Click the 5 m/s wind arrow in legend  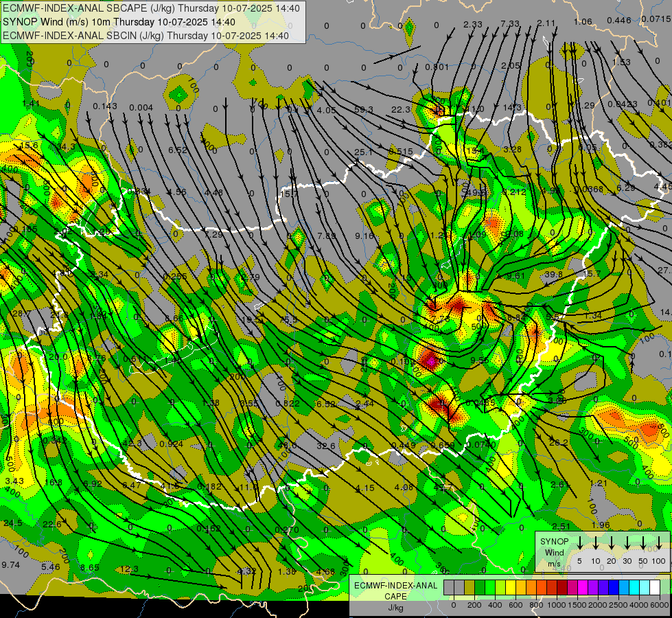[x=579, y=542]
